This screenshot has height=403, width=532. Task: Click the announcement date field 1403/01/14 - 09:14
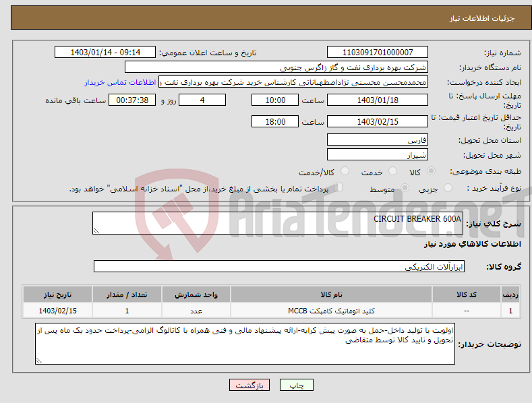coord(105,53)
